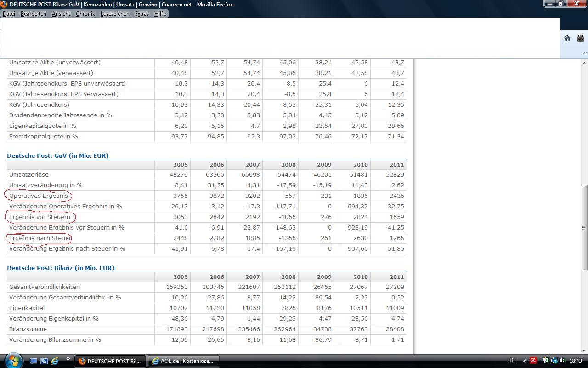Click the 'Umsatzerlöse' row label

coord(29,174)
